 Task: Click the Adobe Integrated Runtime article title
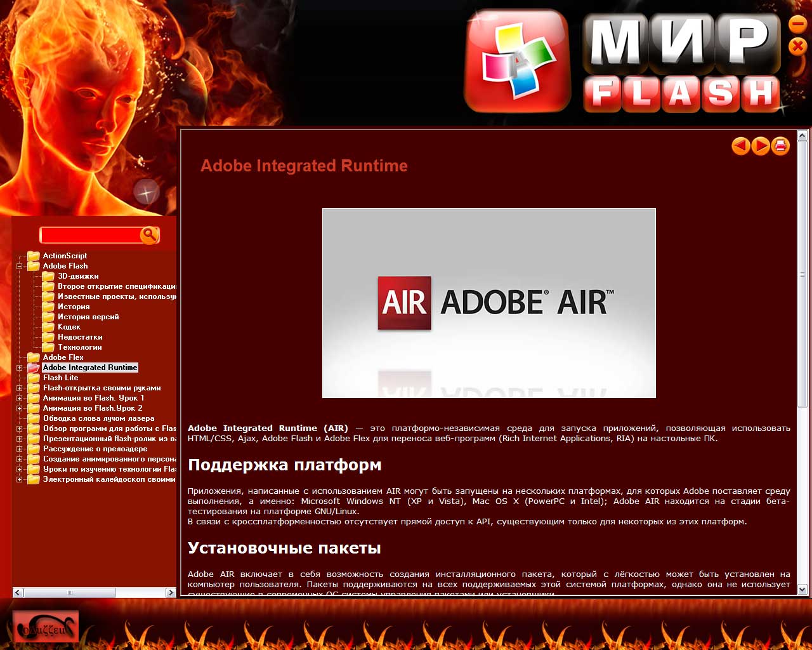coord(304,166)
